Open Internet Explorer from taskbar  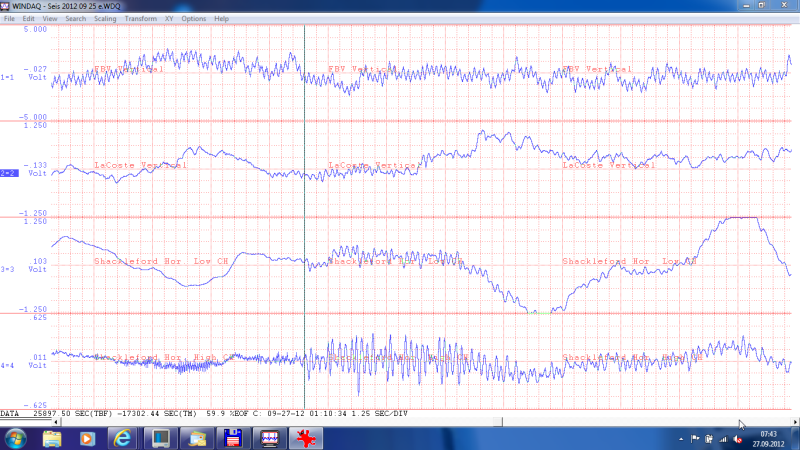[x=122, y=439]
